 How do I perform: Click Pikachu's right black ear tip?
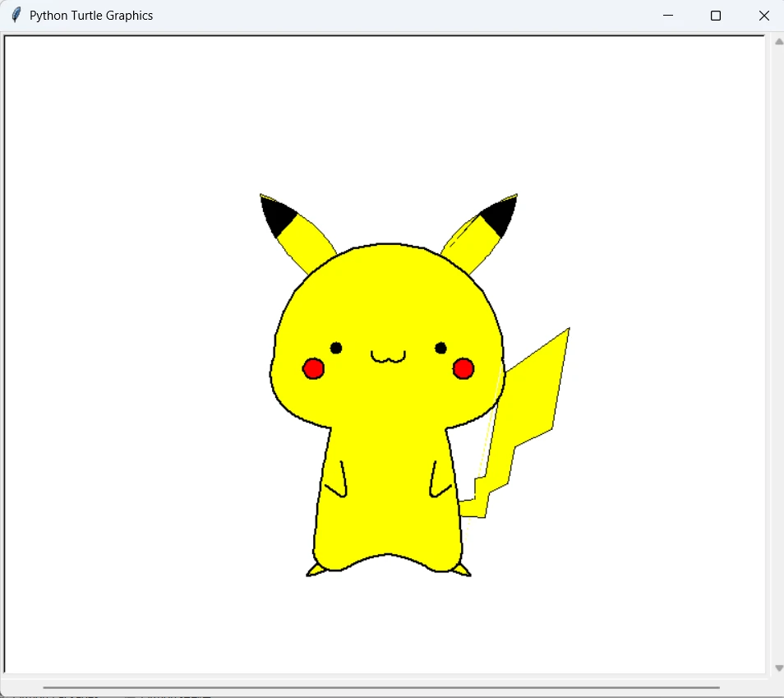point(501,214)
